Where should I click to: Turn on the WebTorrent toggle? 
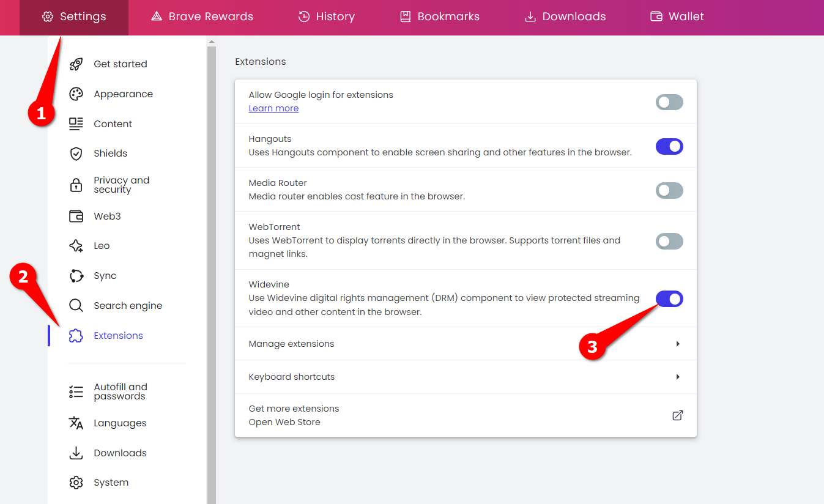[x=669, y=241]
